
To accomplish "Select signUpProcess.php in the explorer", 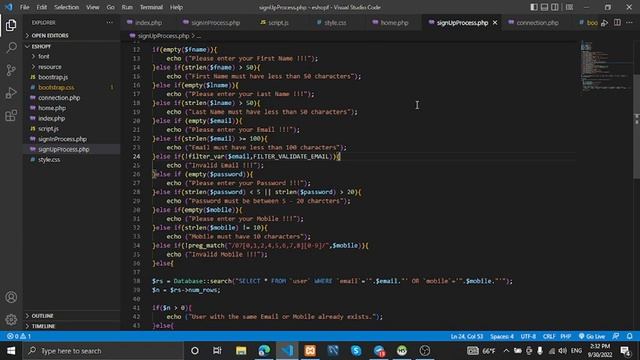I will click(71, 149).
